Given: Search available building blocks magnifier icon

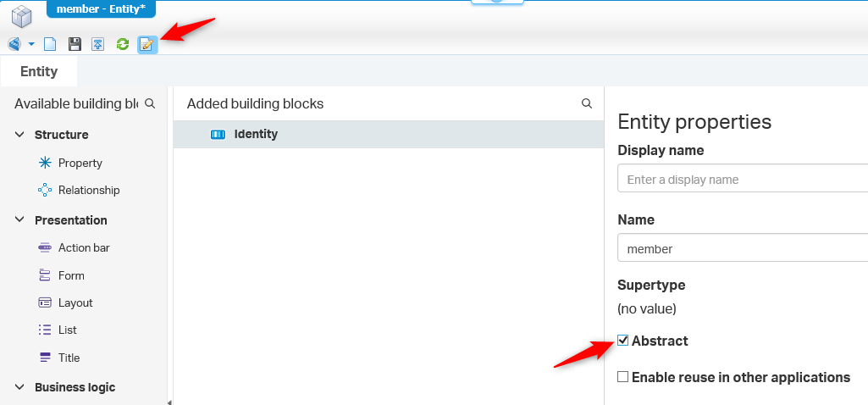Looking at the screenshot, I should click(150, 103).
